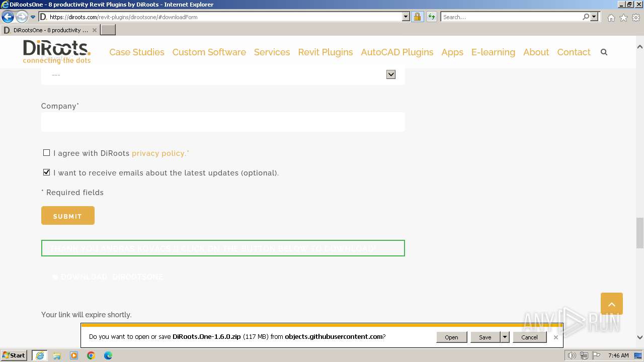Click the volume speaker tray icon
Image resolution: width=644 pixels, height=362 pixels.
tap(572, 355)
